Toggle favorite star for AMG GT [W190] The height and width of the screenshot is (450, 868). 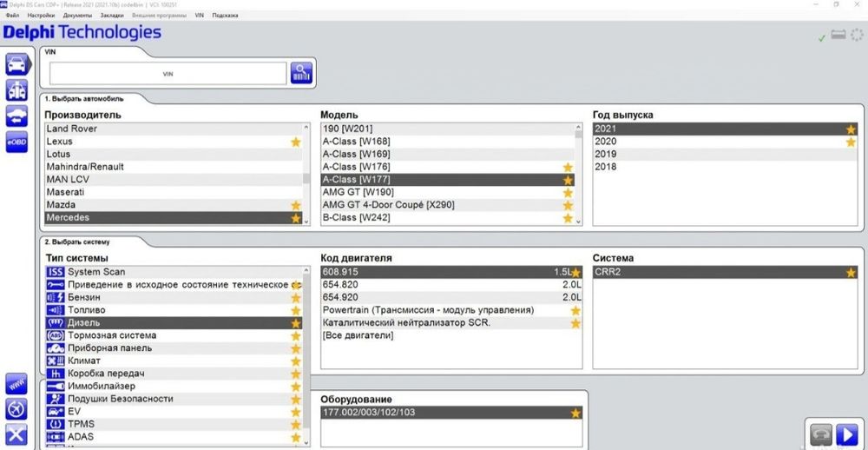568,193
